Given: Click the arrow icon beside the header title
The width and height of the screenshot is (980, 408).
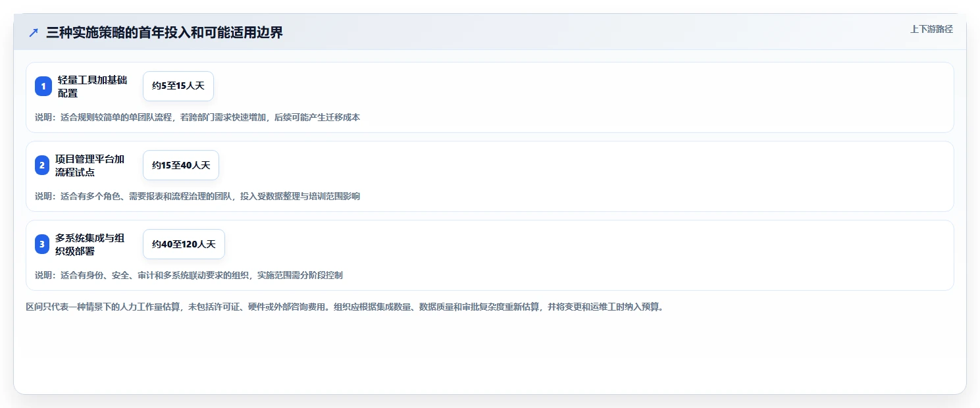Looking at the screenshot, I should click(34, 32).
